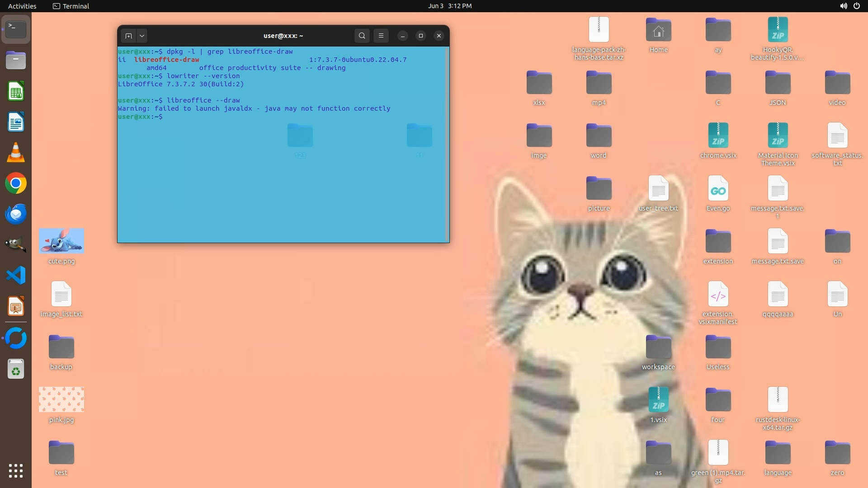Launch Google Chrome from dock
This screenshot has width=868, height=488.
point(16,183)
